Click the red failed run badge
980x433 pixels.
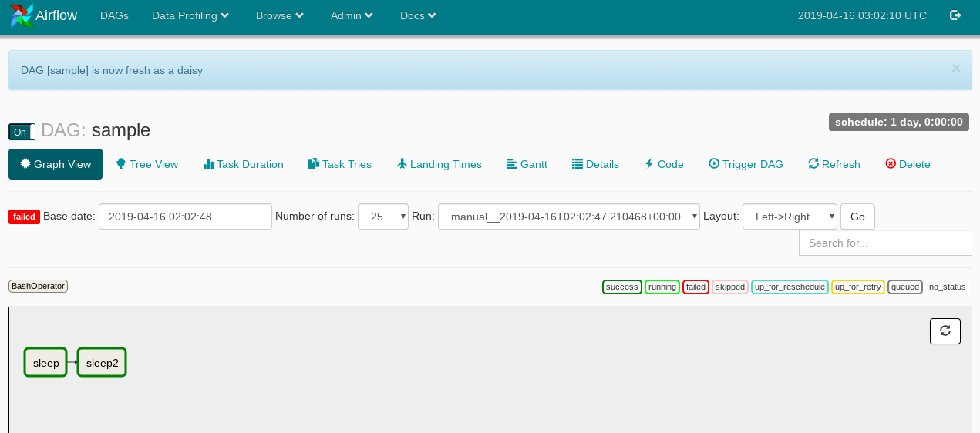tap(25, 216)
